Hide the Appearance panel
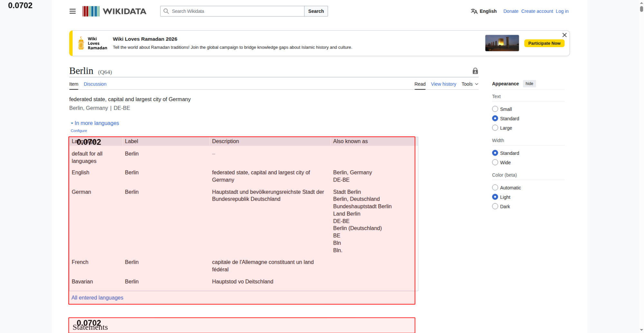Viewport: 644px width, 333px height. click(x=529, y=84)
